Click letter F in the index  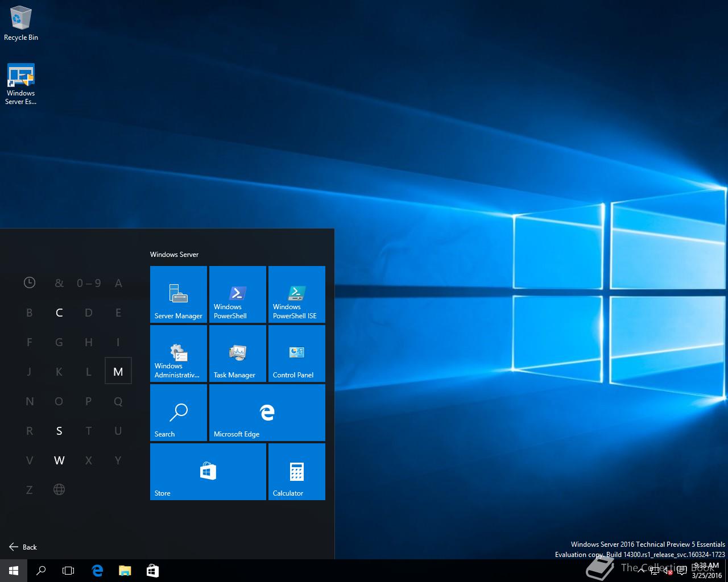(30, 342)
